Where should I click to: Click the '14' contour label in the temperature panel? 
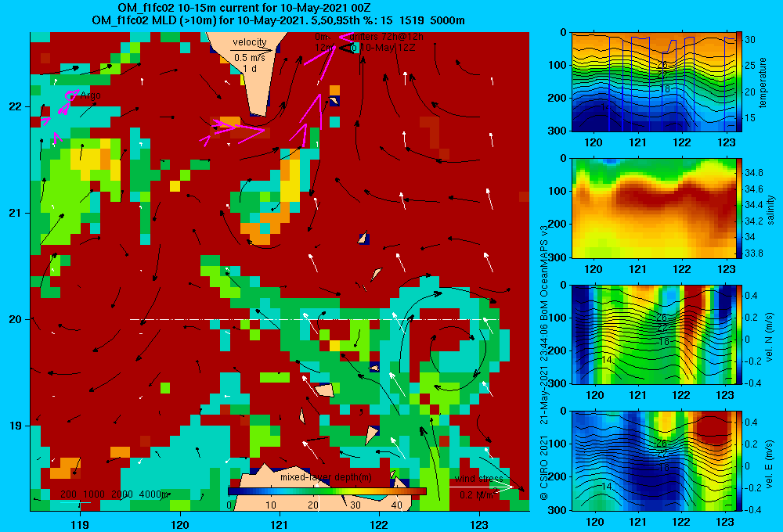605,107
